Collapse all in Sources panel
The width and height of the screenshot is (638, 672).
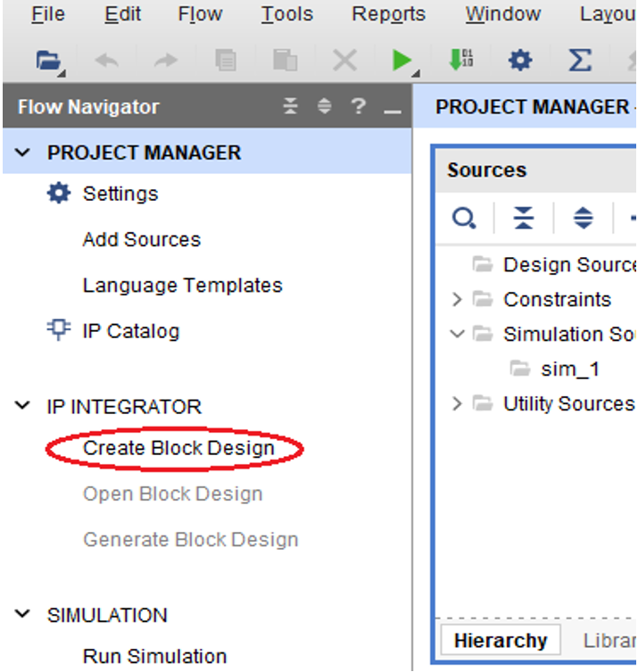pos(524,218)
